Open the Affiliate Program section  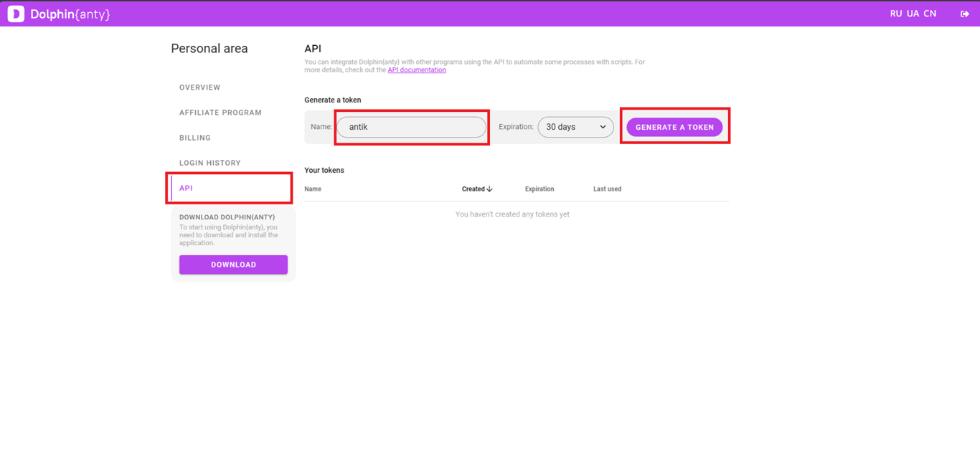(x=220, y=113)
